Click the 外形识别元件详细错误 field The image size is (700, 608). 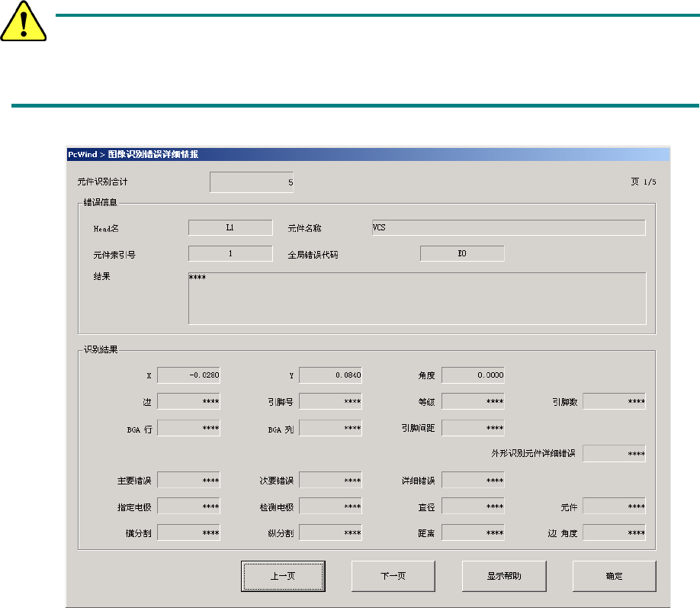point(615,454)
